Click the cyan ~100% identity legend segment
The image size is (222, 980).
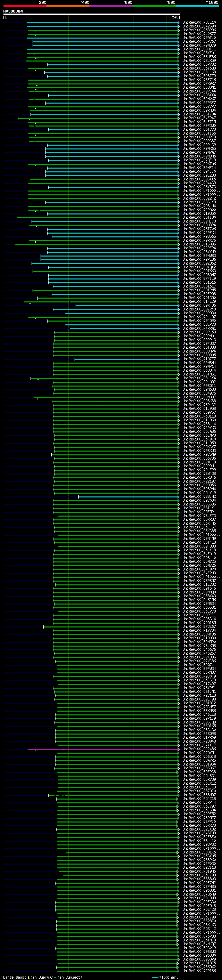pyautogui.click(x=197, y=6)
